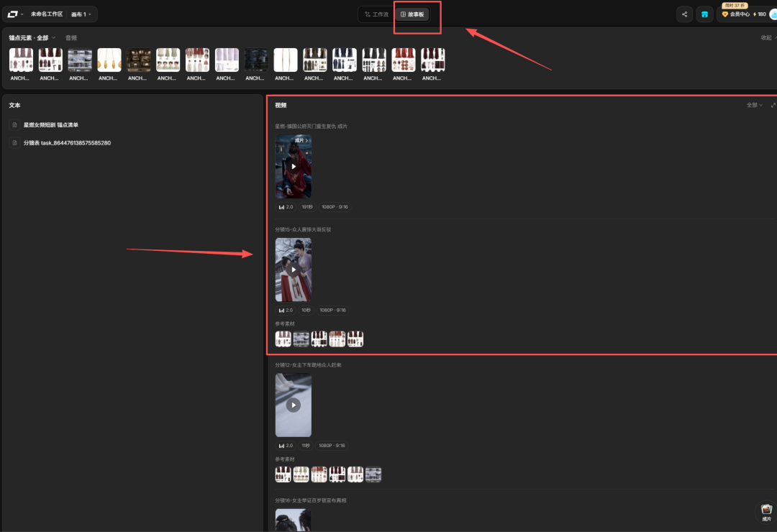The width and height of the screenshot is (777, 532).
Task: Switch to the 故事板 tab
Action: pyautogui.click(x=412, y=14)
